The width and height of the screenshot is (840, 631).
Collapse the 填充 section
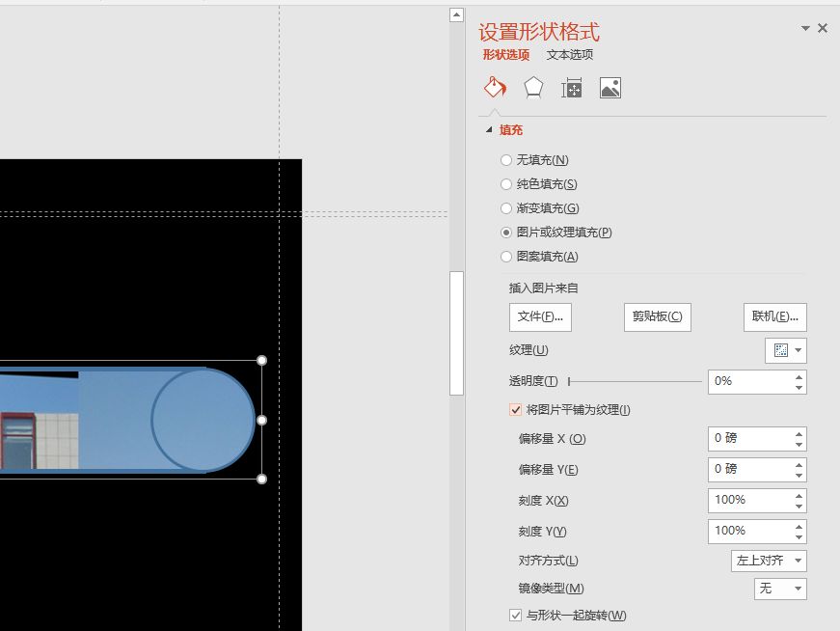[489, 129]
